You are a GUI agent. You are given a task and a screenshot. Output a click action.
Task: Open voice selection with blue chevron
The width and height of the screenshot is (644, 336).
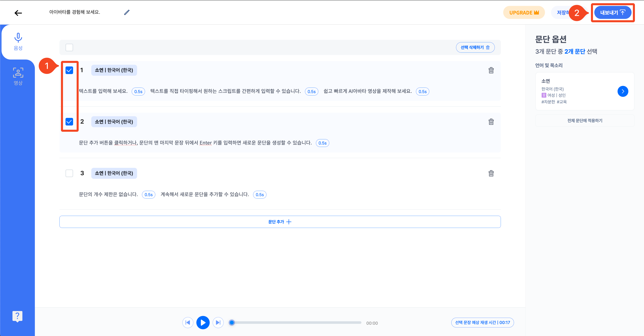tap(622, 91)
